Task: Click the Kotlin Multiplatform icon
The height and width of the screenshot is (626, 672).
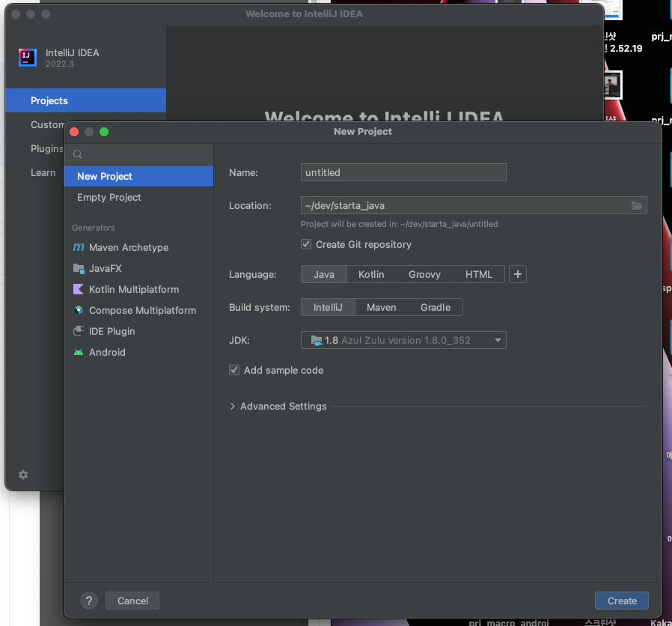Action: click(x=79, y=289)
